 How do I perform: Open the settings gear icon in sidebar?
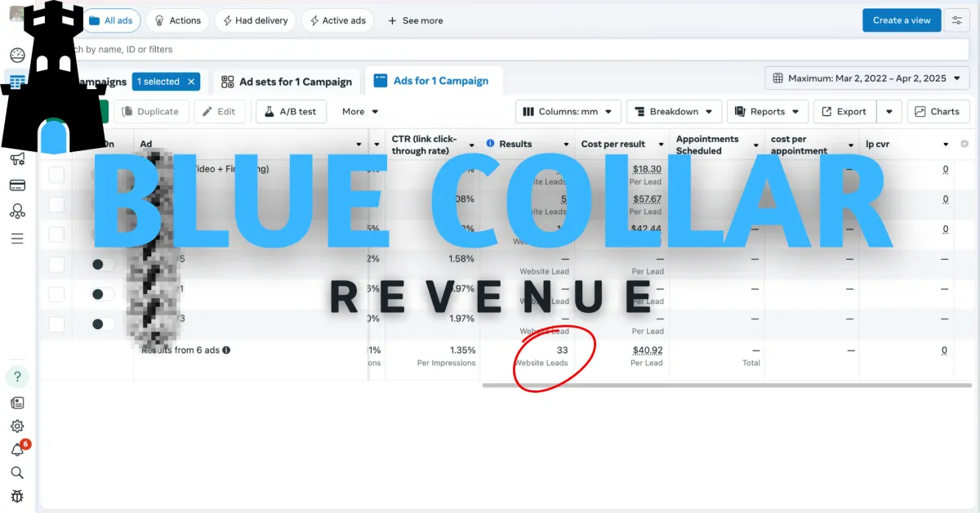(x=17, y=426)
